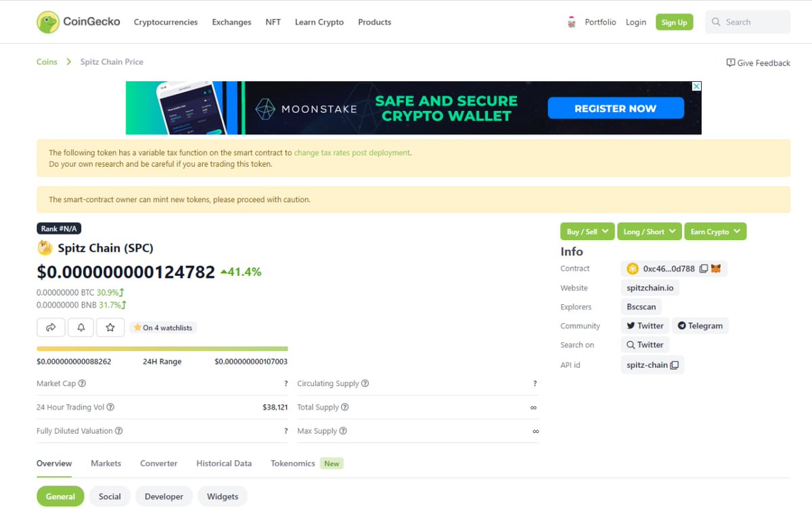
Task: Open the Buy / Sell dropdown
Action: [x=587, y=231]
